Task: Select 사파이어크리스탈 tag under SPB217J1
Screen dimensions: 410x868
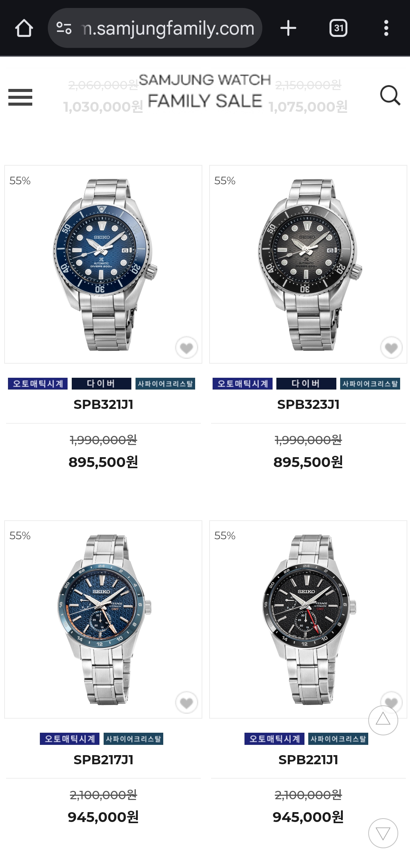Action: 133,738
